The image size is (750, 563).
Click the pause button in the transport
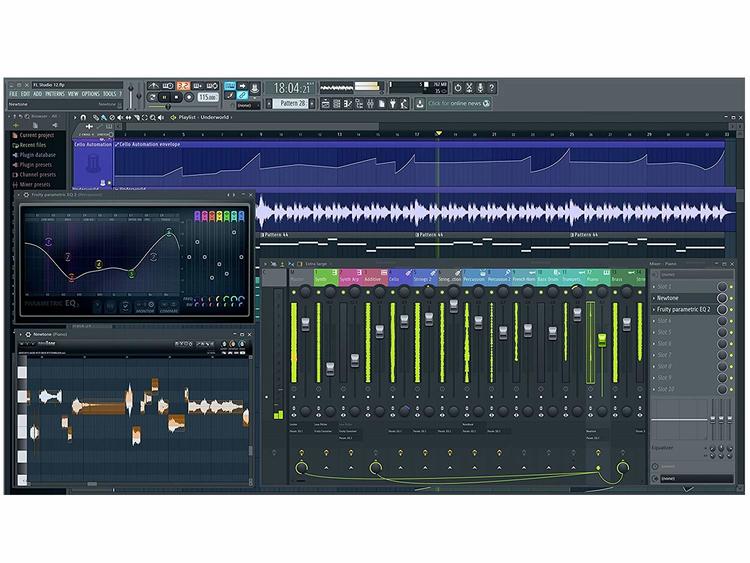tap(164, 97)
